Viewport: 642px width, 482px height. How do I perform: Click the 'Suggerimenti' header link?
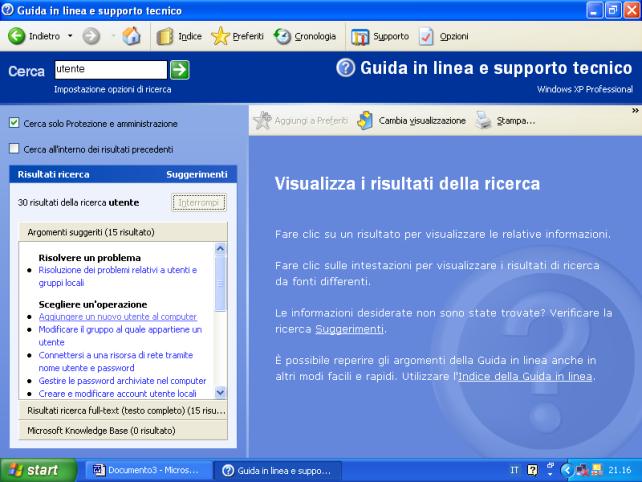[197, 174]
